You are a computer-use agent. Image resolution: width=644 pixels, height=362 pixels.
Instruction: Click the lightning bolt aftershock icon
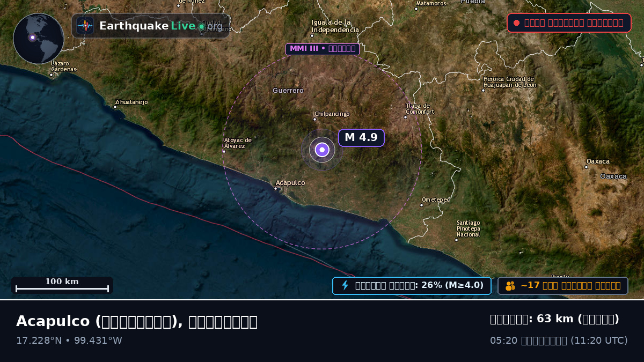pyautogui.click(x=345, y=285)
